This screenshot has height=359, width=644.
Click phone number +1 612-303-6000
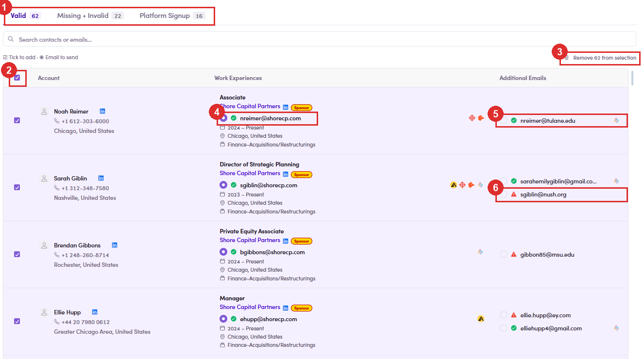[x=85, y=121]
